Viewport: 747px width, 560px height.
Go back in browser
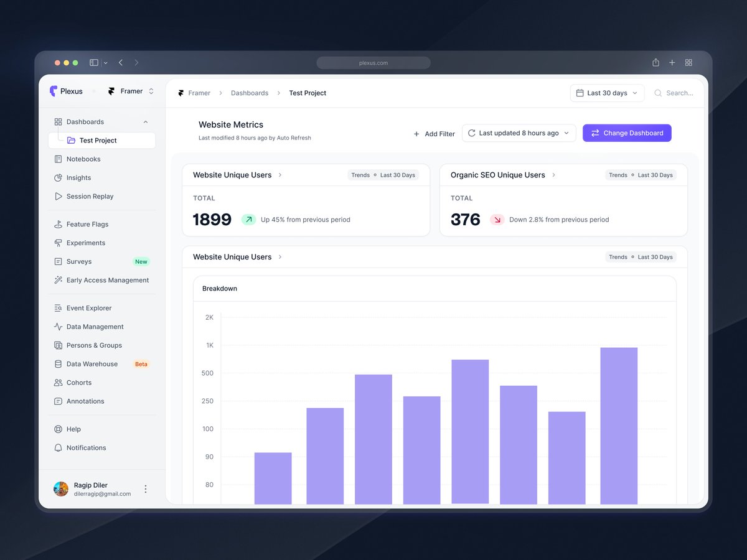(x=121, y=63)
